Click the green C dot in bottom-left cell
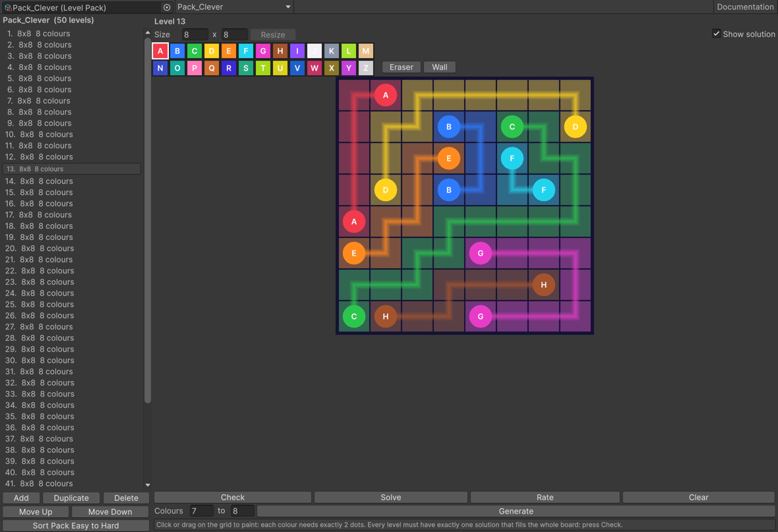The height and width of the screenshot is (532, 778). (354, 316)
